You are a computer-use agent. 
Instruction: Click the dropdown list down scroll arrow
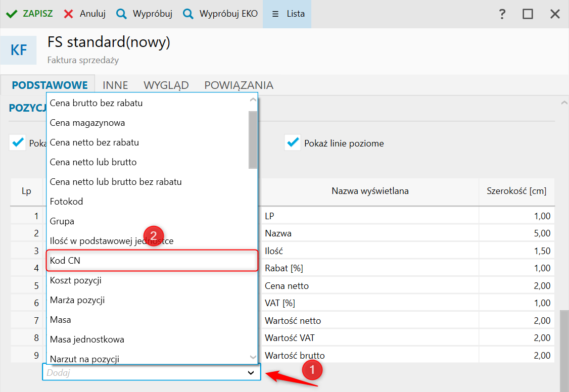[253, 357]
